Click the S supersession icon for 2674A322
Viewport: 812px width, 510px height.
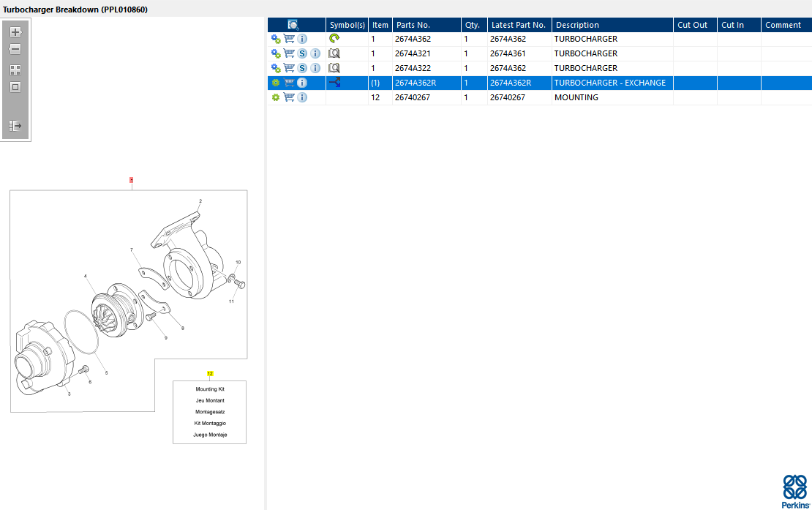point(302,68)
